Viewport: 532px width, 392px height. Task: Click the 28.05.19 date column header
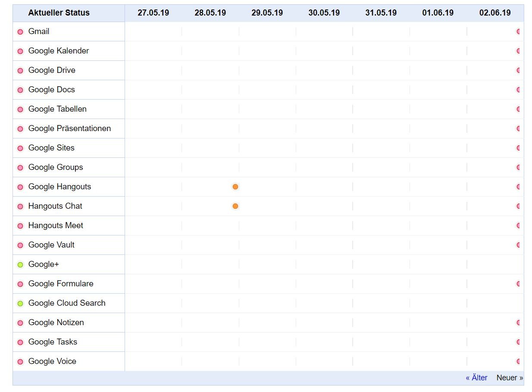coord(210,13)
